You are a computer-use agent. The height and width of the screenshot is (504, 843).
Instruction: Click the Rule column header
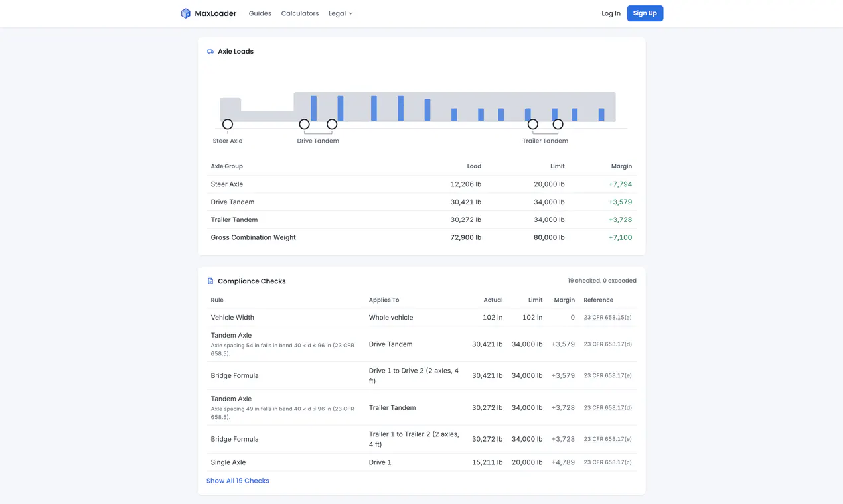click(217, 300)
